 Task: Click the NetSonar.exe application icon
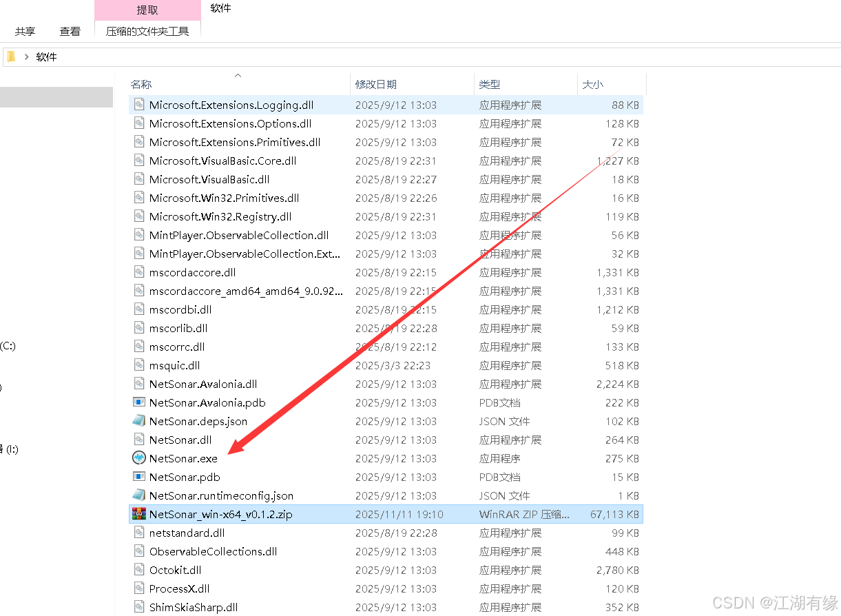pos(138,458)
